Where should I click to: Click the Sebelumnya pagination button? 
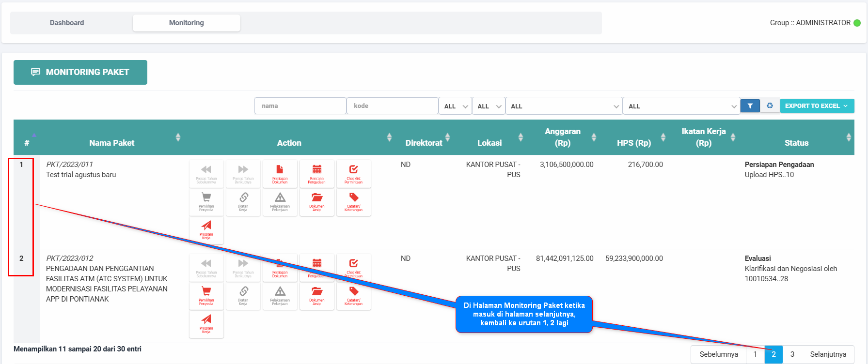[718, 354]
